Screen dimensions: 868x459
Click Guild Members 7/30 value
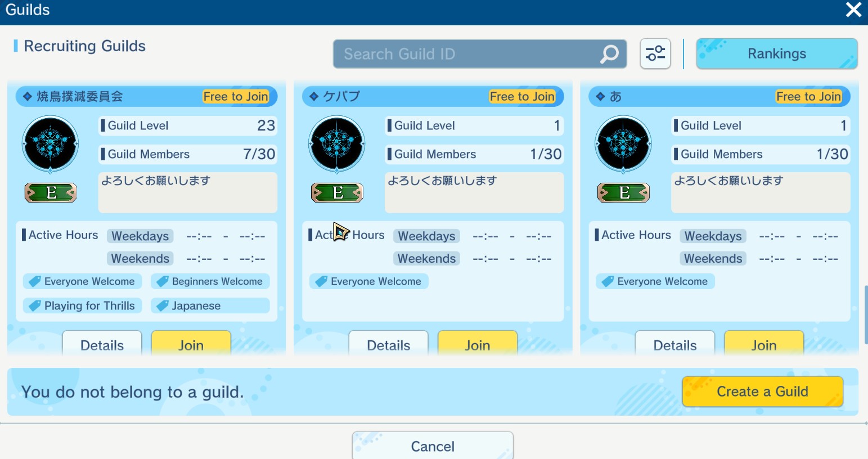pyautogui.click(x=259, y=154)
